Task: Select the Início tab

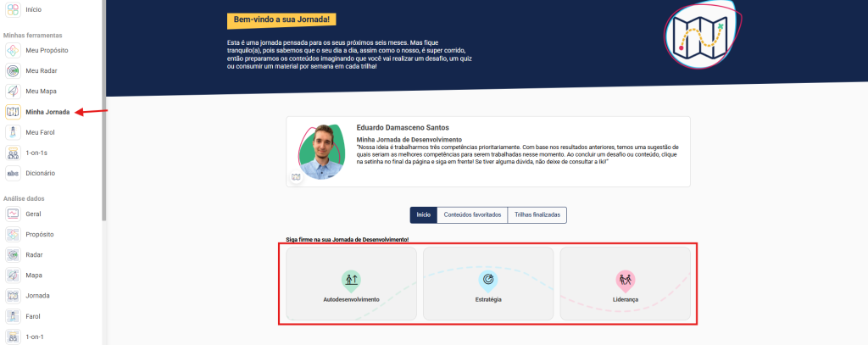Action: (x=423, y=215)
